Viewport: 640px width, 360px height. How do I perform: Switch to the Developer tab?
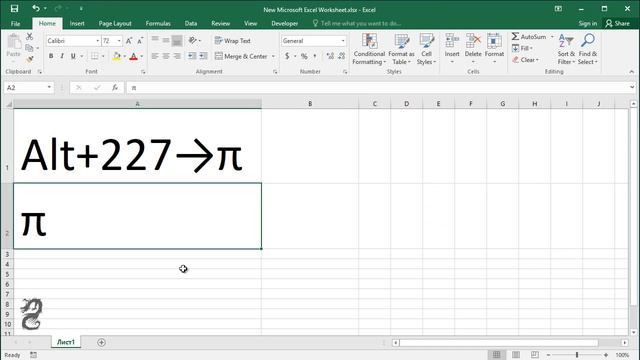pos(284,24)
